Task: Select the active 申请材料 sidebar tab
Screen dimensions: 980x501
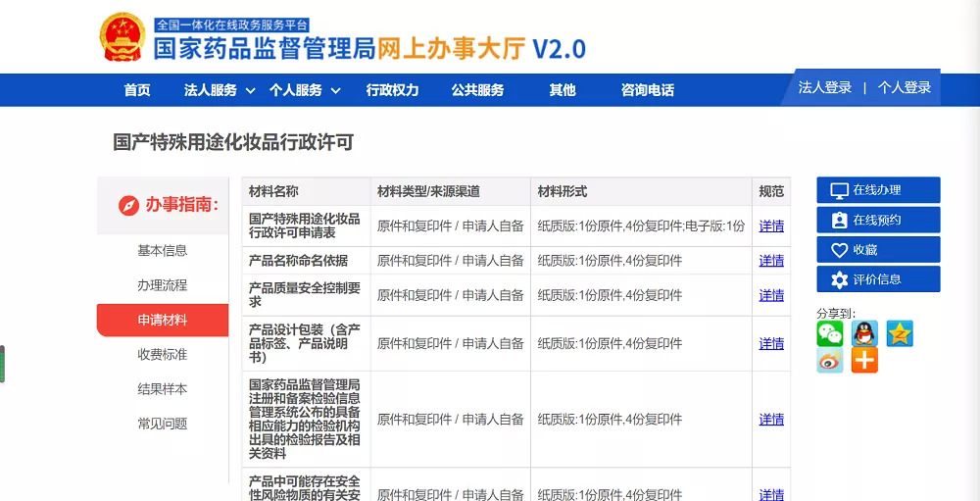Action: [x=163, y=321]
